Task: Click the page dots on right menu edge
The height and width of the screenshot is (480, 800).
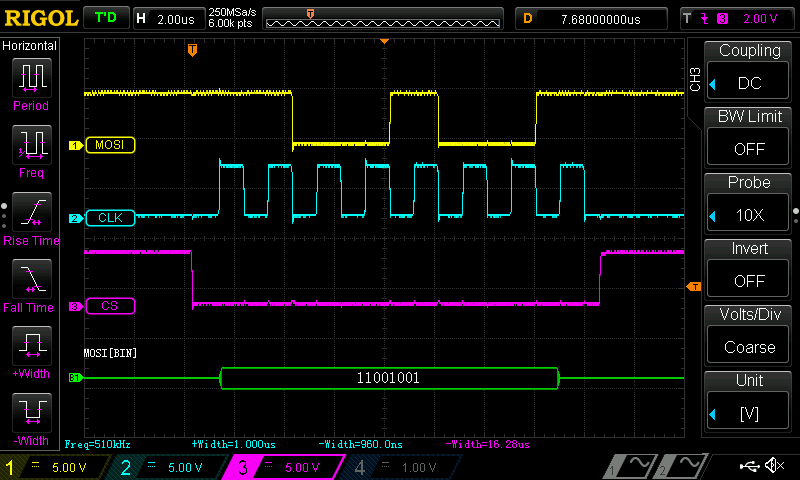Action: coord(796,216)
